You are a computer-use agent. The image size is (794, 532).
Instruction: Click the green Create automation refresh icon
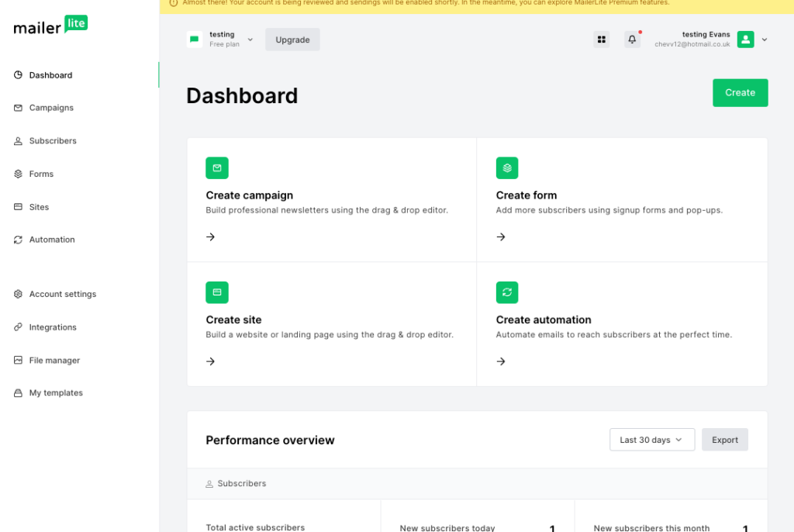(x=507, y=292)
